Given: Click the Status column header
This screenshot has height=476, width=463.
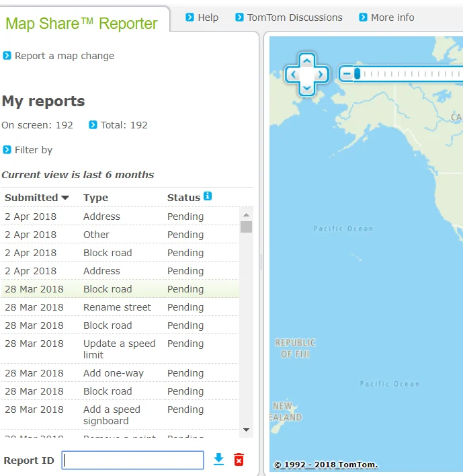Looking at the screenshot, I should (x=183, y=198).
